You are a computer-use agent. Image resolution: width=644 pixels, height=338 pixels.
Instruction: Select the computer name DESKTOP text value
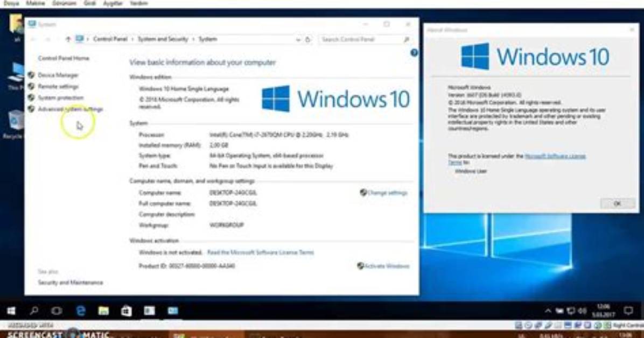point(233,193)
